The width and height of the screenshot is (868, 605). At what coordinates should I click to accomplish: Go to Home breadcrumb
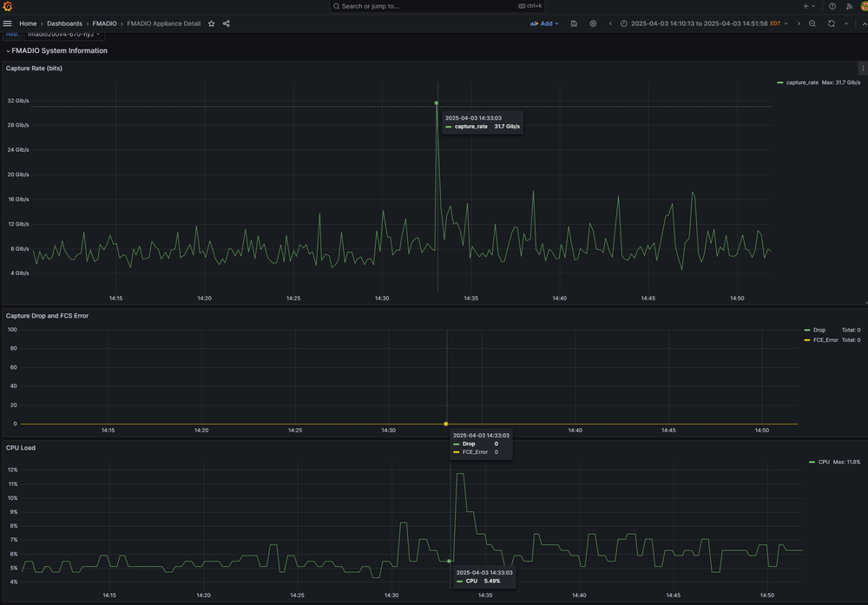(28, 23)
